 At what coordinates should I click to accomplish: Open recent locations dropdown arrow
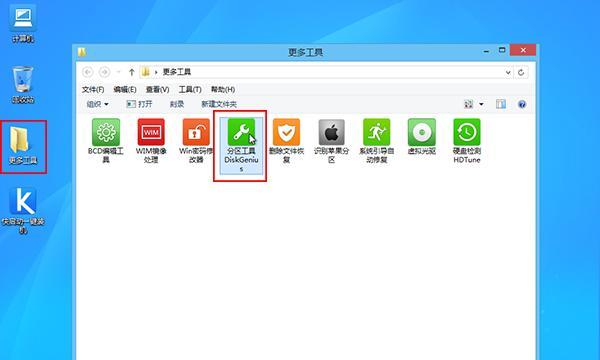(x=119, y=72)
